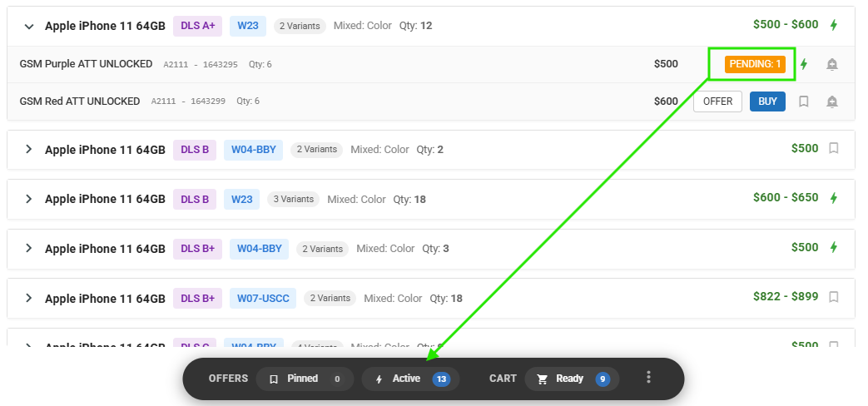
Task: Click alert bell on GSM Red ATT UNLOCKED row
Action: [x=831, y=101]
